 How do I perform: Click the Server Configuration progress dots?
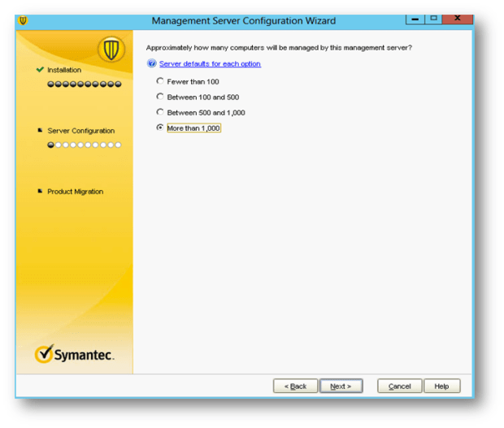pyautogui.click(x=84, y=145)
